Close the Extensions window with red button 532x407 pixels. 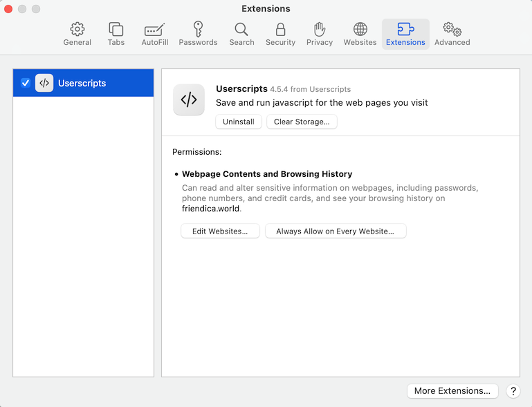pyautogui.click(x=8, y=9)
